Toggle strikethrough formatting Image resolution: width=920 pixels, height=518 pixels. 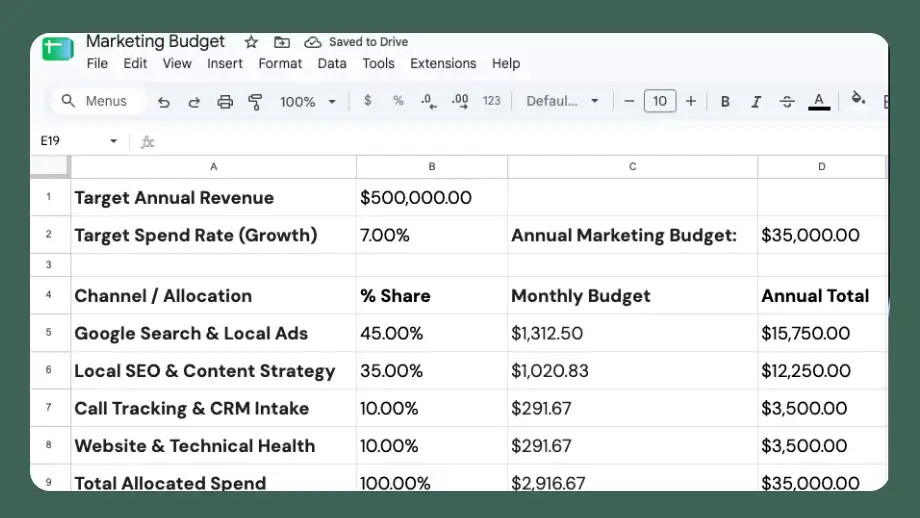[787, 101]
